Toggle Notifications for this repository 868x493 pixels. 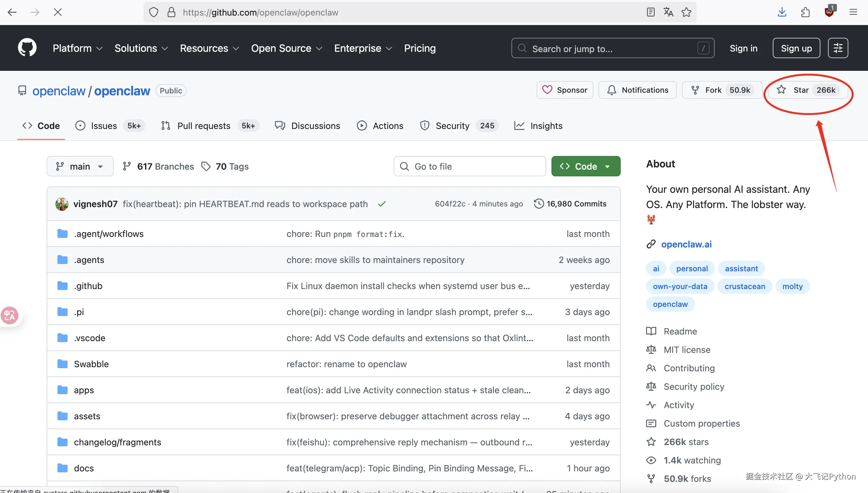coord(638,90)
